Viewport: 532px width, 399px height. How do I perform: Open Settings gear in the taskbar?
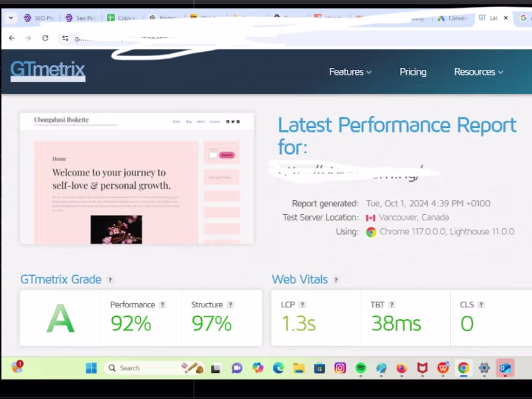click(x=484, y=368)
